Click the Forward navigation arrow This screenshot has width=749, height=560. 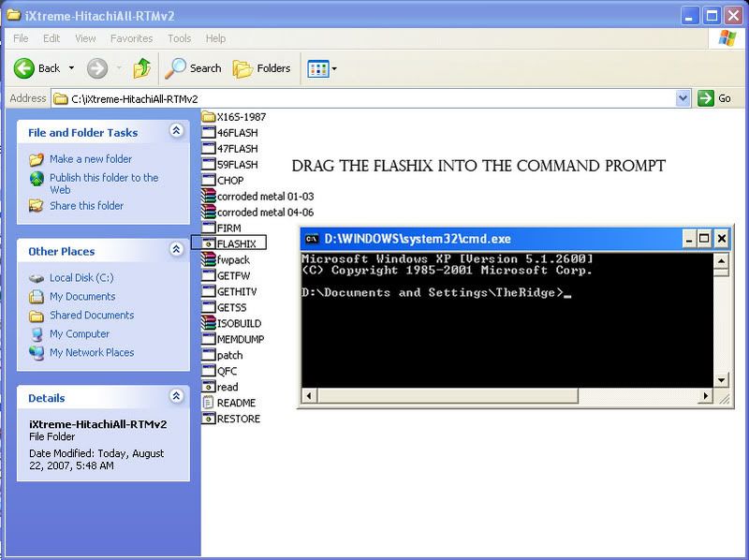(97, 68)
